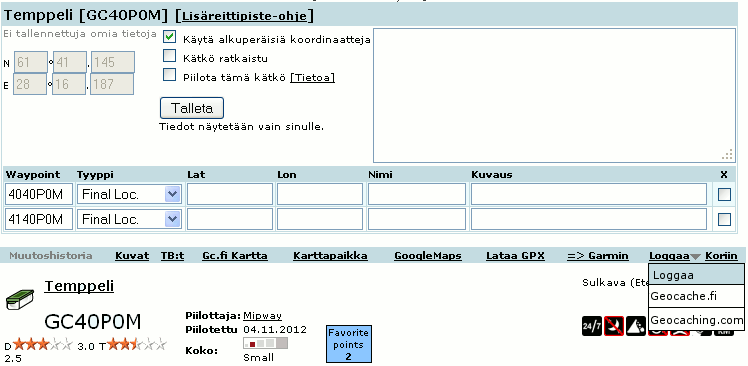
Task: Choose Geocache.fi from the Loggaa menu
Action: 696,296
